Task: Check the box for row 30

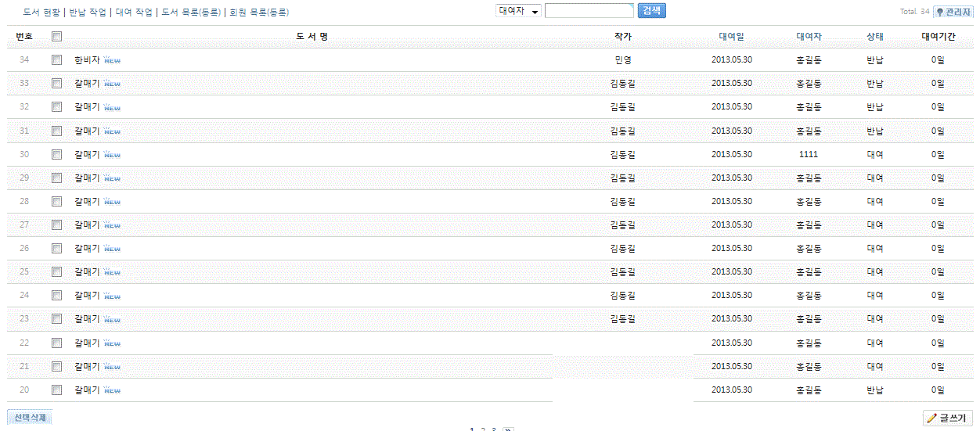Action: (56, 154)
